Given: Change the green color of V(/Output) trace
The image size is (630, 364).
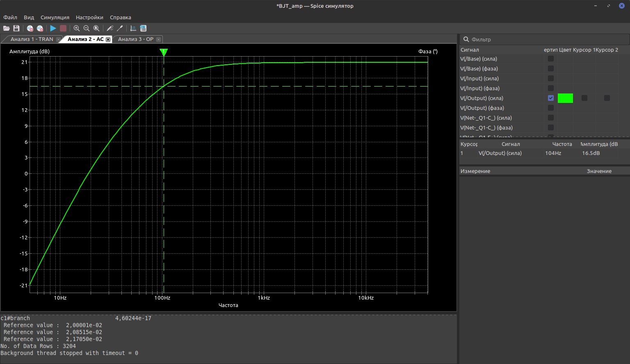Looking at the screenshot, I should click(x=565, y=98).
